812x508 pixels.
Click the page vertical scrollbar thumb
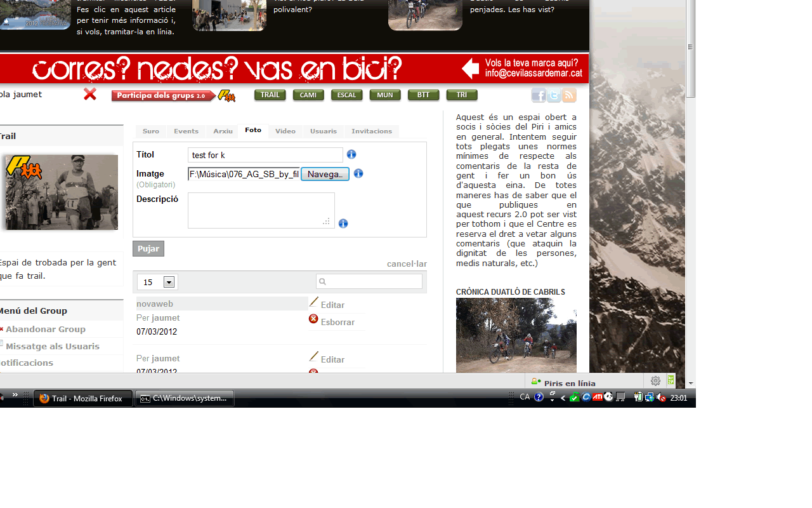click(x=691, y=49)
